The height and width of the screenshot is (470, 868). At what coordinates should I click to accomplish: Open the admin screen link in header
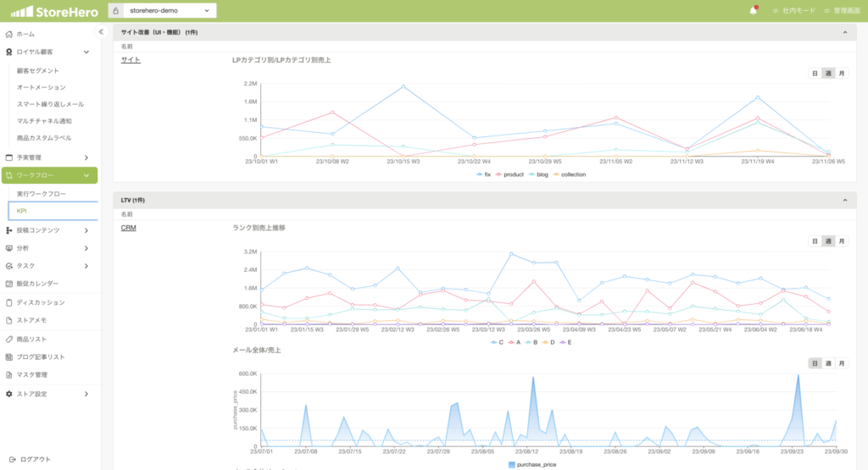coord(843,11)
